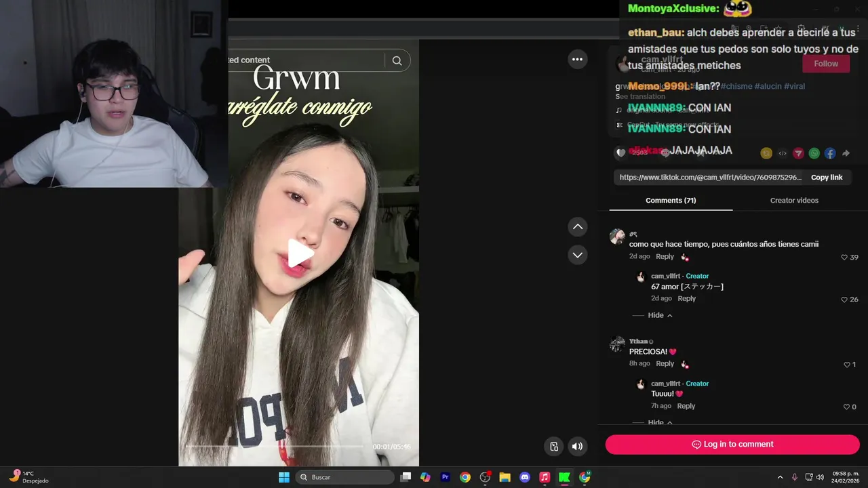The height and width of the screenshot is (488, 868).
Task: Reply to the '67 amor' comment
Action: tap(686, 299)
